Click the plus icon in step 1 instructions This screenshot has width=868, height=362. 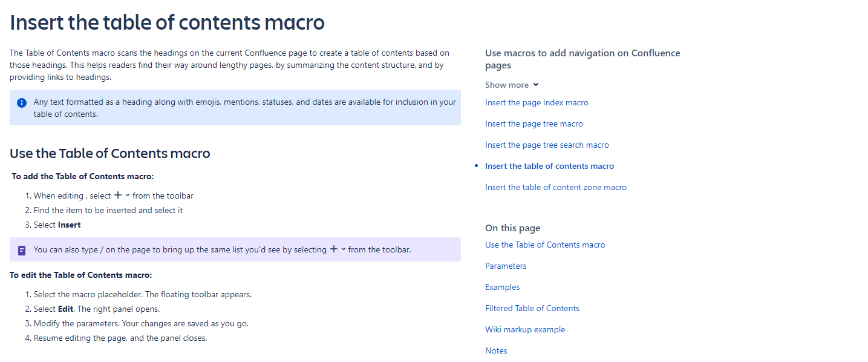(x=117, y=195)
